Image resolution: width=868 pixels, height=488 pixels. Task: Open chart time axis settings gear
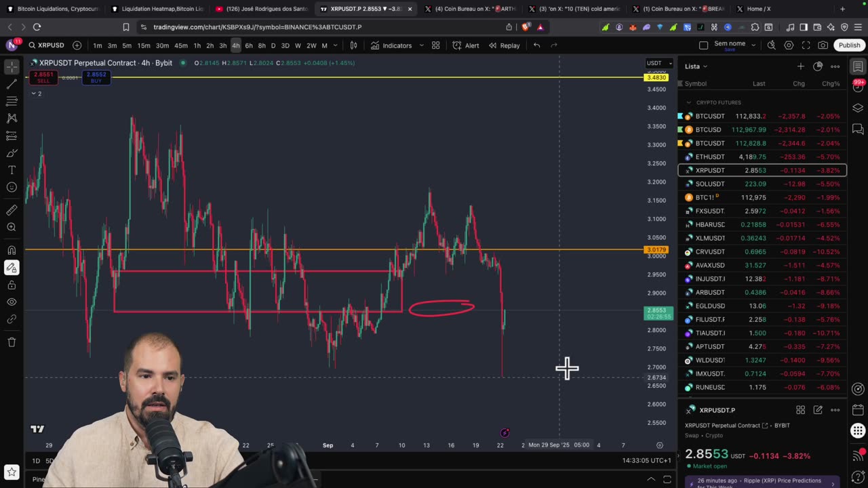click(x=660, y=445)
